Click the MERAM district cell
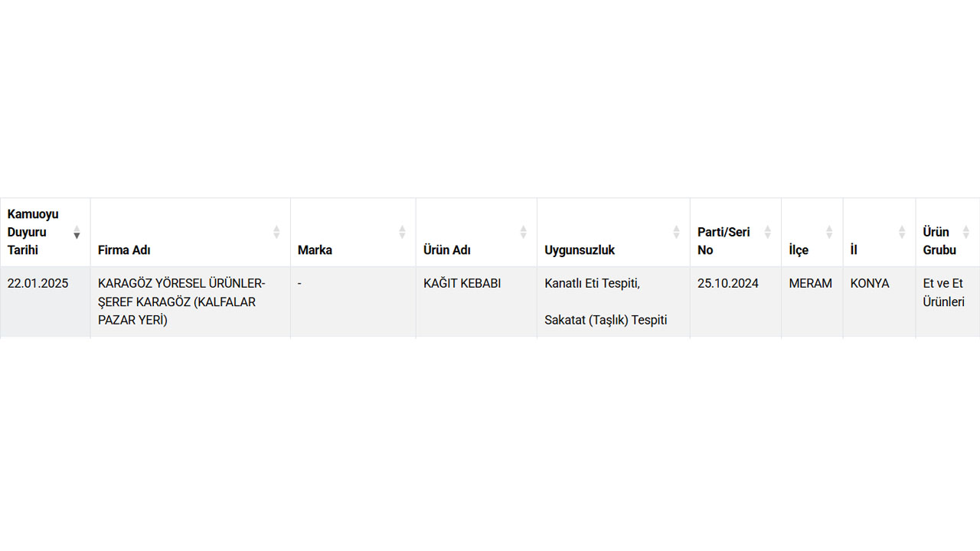 tap(810, 283)
